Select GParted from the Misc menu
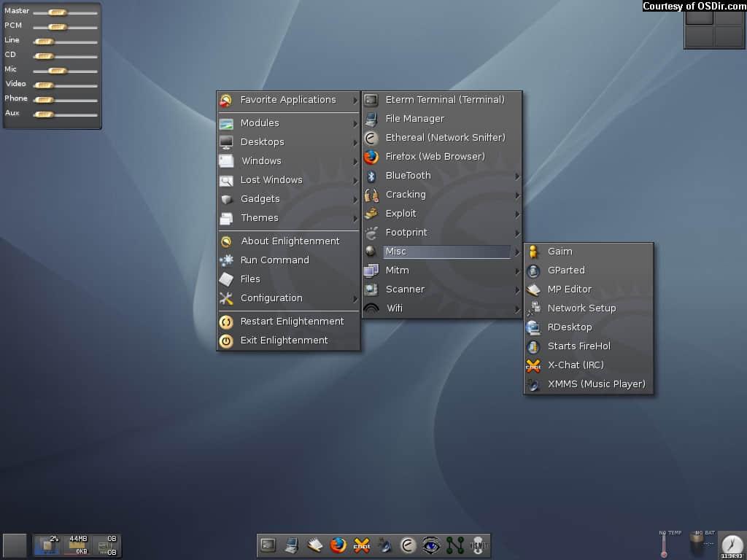 pos(566,271)
